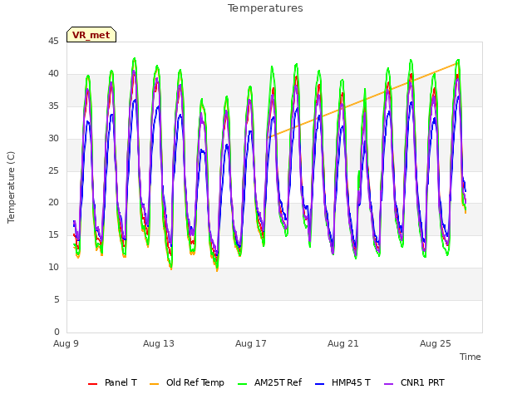Screen dimensions: 532x399
Task: Click the red Panel T color swatch
Action: 92,384
